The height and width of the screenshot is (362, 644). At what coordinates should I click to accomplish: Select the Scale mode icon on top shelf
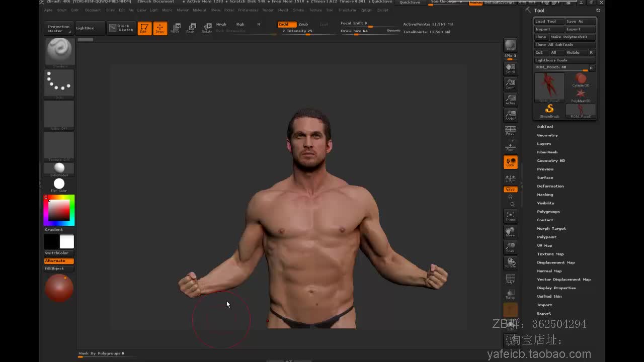click(x=192, y=28)
